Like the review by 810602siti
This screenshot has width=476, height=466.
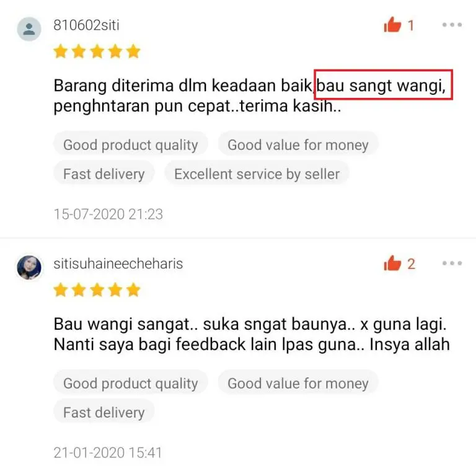point(392,25)
